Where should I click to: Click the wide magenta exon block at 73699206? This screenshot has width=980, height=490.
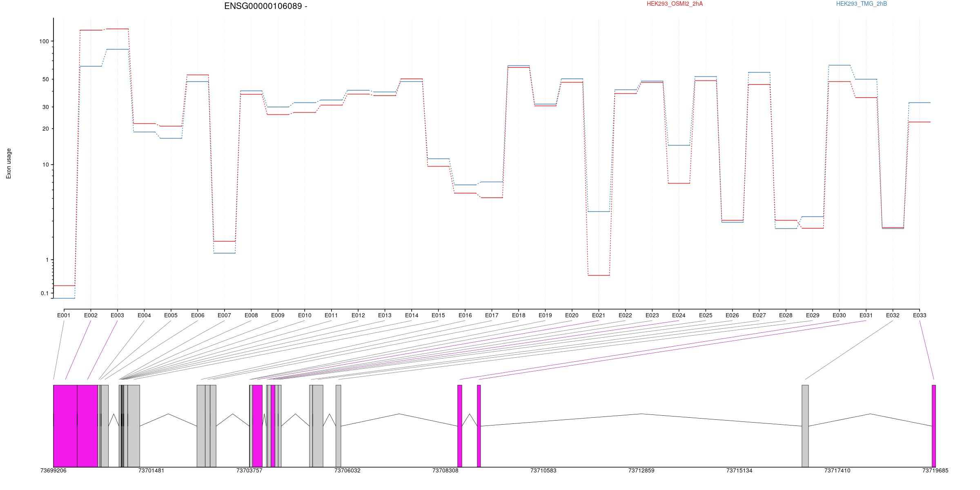coord(65,426)
